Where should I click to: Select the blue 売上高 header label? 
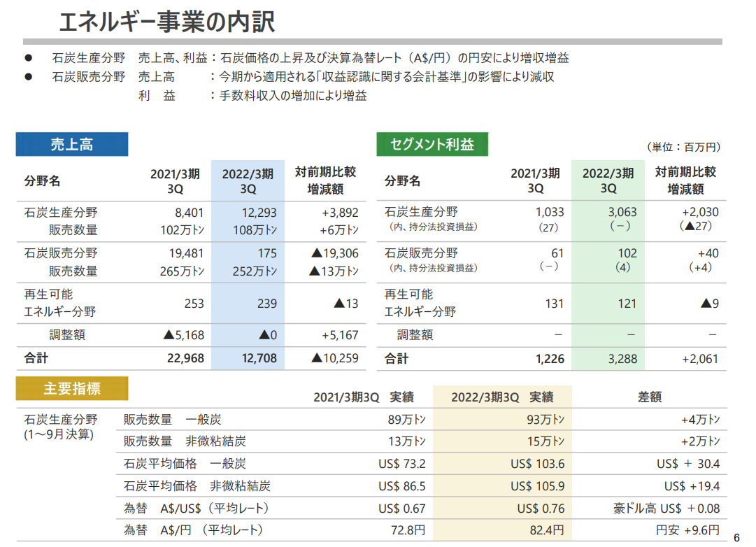click(x=72, y=144)
